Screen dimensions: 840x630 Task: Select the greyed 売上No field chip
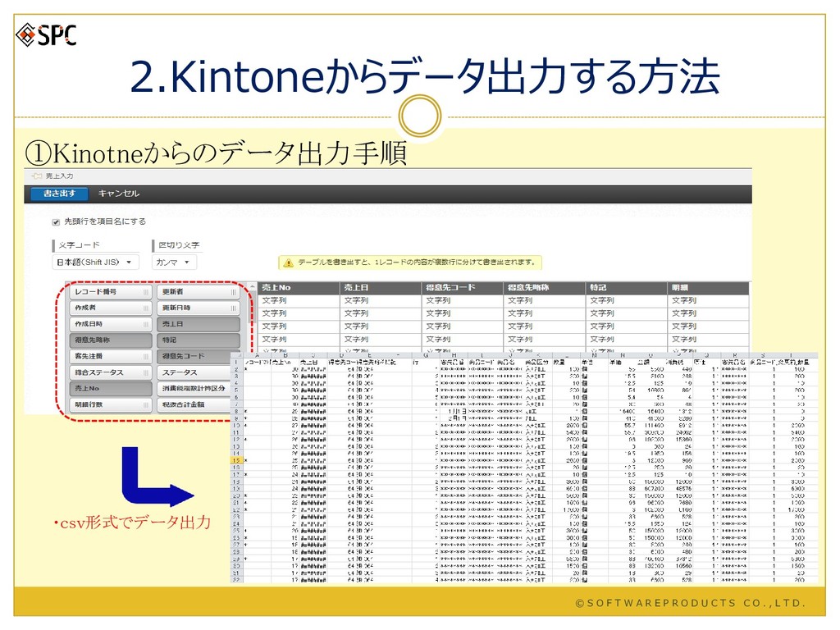tap(111, 388)
